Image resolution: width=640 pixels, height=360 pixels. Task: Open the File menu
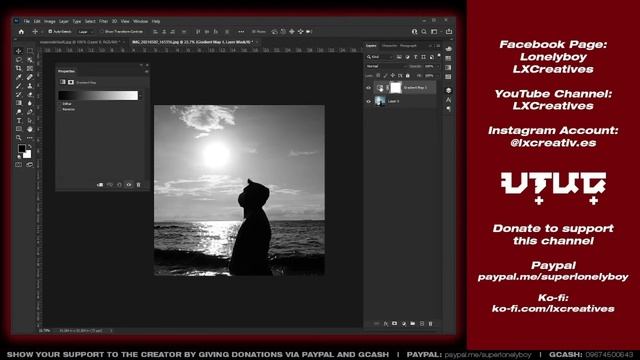click(x=27, y=21)
